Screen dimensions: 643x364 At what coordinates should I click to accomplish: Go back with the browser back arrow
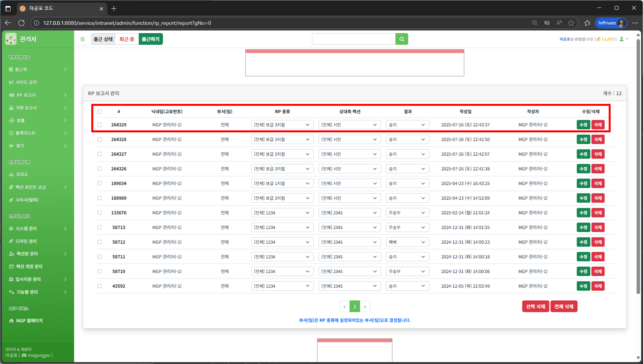[8, 23]
